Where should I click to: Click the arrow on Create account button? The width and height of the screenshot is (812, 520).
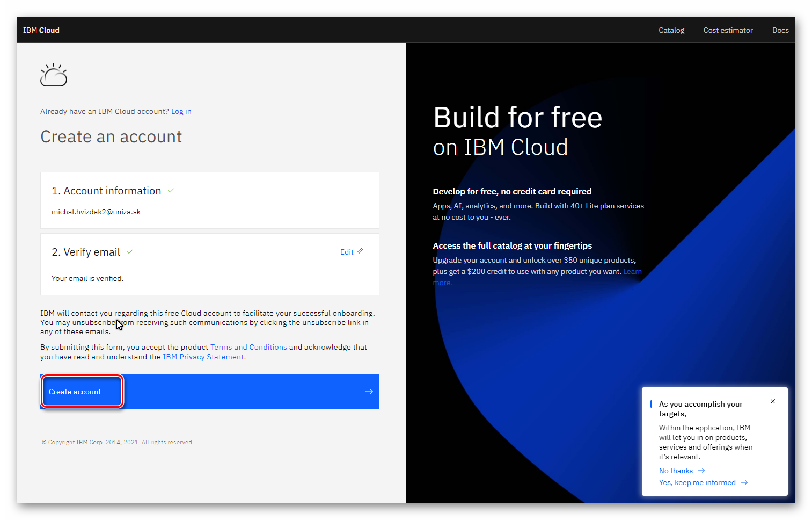pyautogui.click(x=369, y=392)
